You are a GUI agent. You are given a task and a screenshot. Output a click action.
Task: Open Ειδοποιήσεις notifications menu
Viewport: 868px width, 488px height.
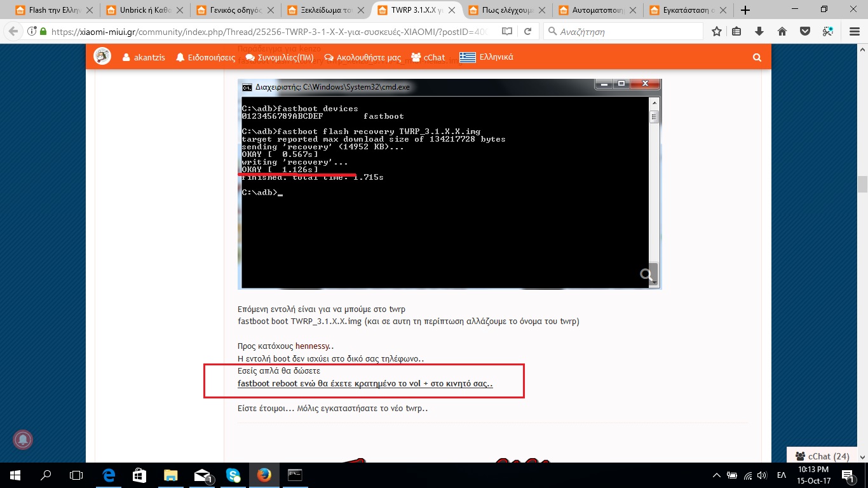[x=207, y=57]
